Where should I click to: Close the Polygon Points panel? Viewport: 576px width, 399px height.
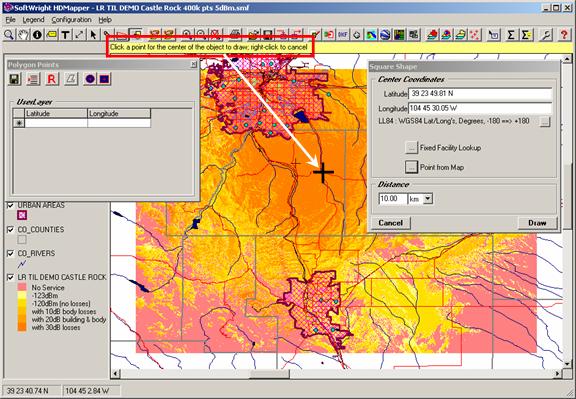[194, 65]
